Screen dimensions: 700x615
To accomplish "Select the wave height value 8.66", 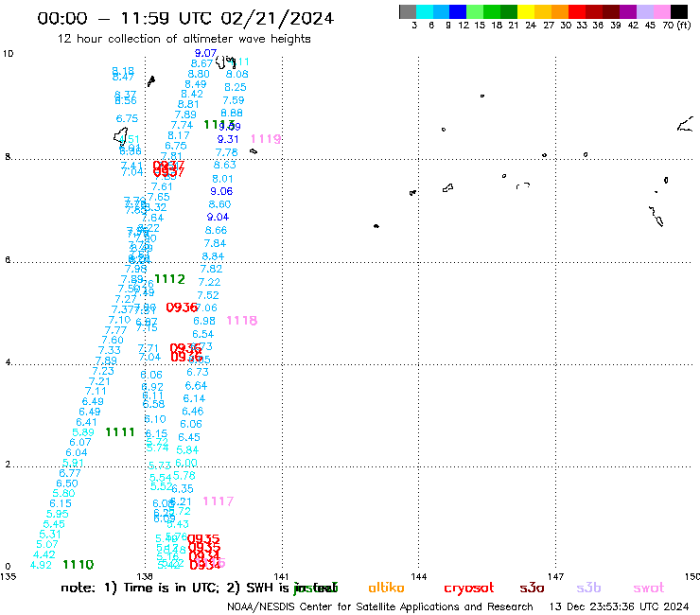I will pyautogui.click(x=216, y=231).
